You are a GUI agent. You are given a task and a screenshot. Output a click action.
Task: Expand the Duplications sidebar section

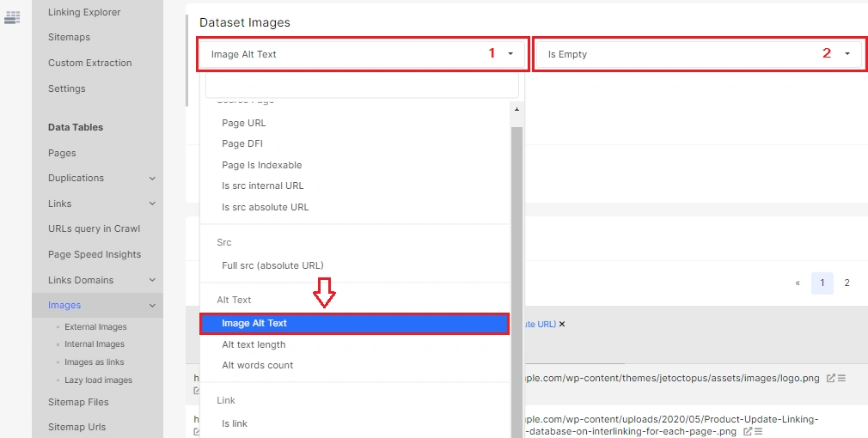click(152, 178)
